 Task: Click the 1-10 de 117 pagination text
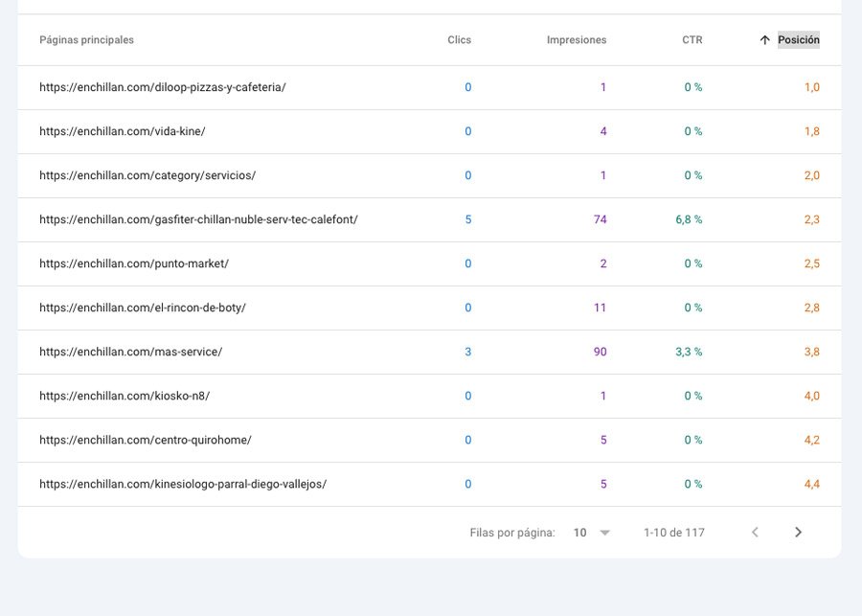point(673,533)
